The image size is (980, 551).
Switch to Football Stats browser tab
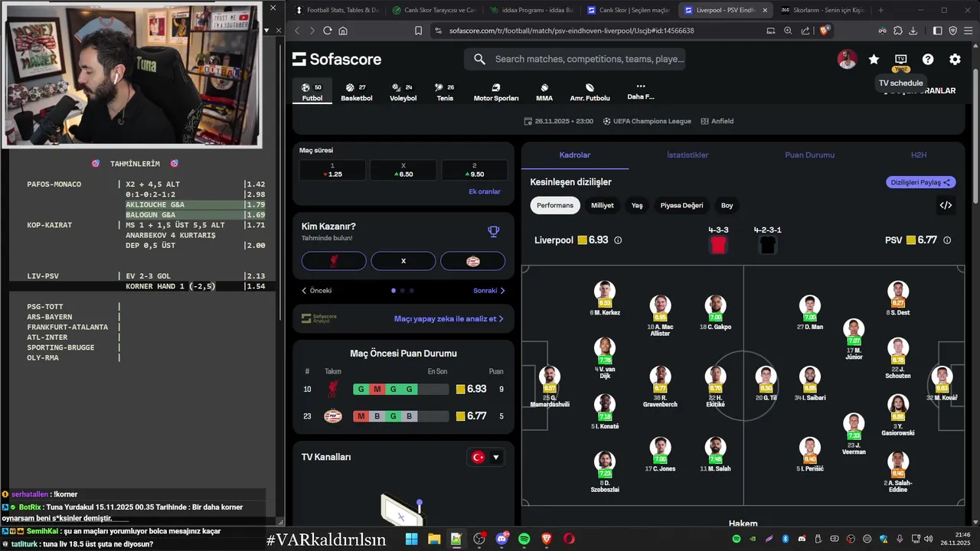coord(337,10)
